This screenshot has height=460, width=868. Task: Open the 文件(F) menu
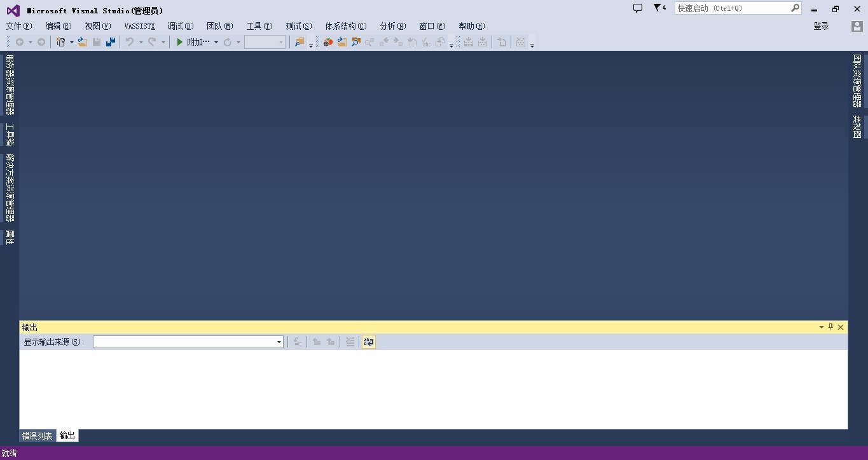pos(19,26)
